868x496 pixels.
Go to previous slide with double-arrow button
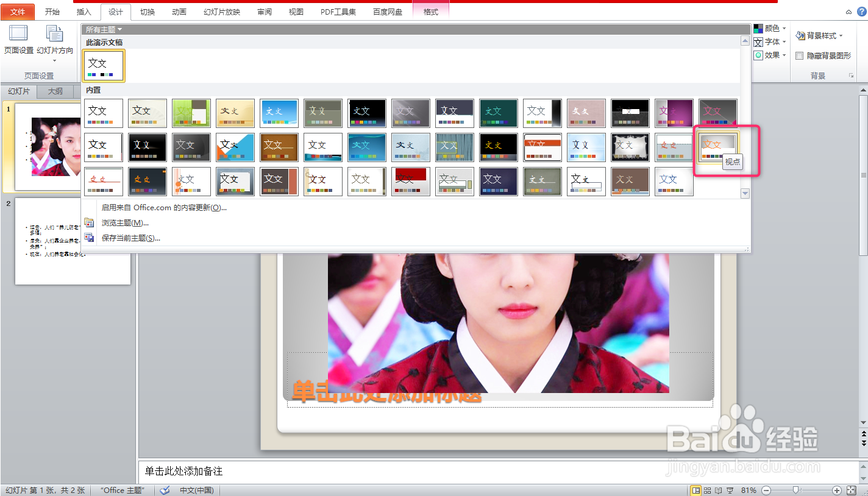click(863, 433)
